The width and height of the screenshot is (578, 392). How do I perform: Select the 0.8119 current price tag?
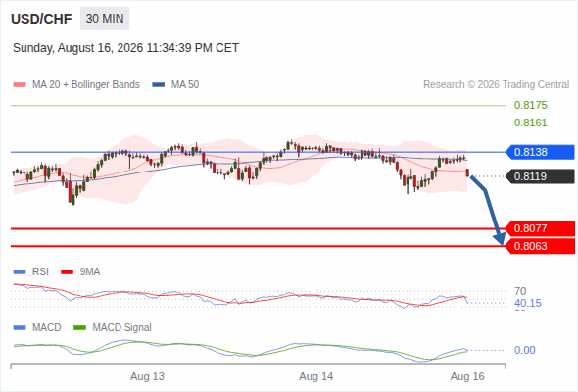(x=540, y=176)
